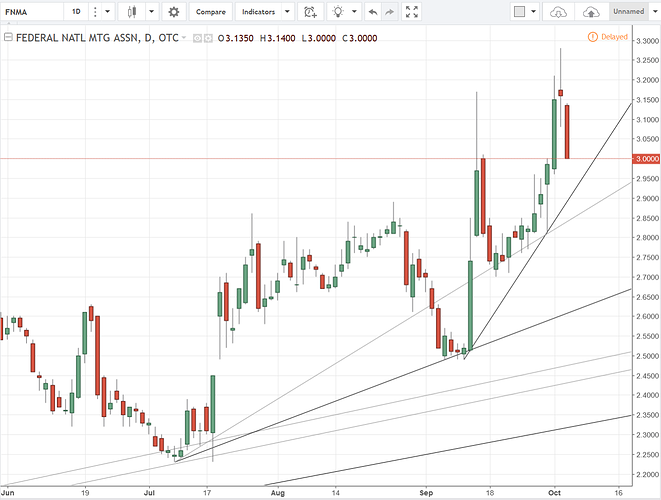
Task: Click the 2.2000 price axis label
Action: [647, 474]
